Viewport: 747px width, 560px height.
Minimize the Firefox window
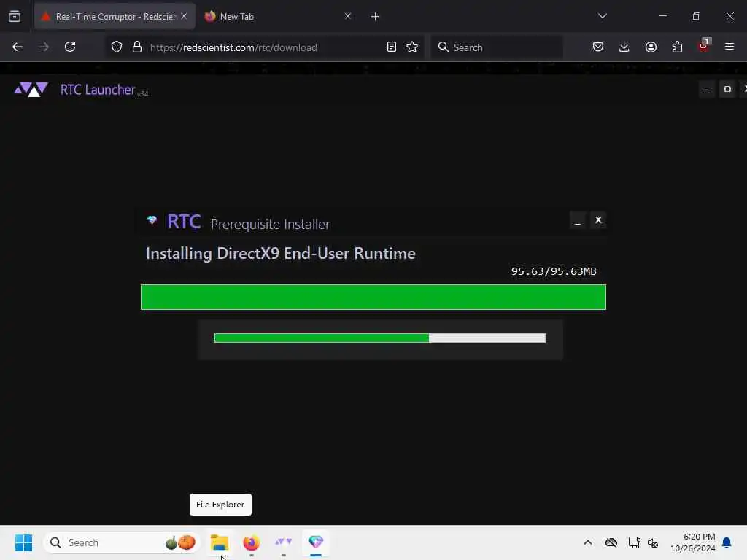tap(663, 16)
